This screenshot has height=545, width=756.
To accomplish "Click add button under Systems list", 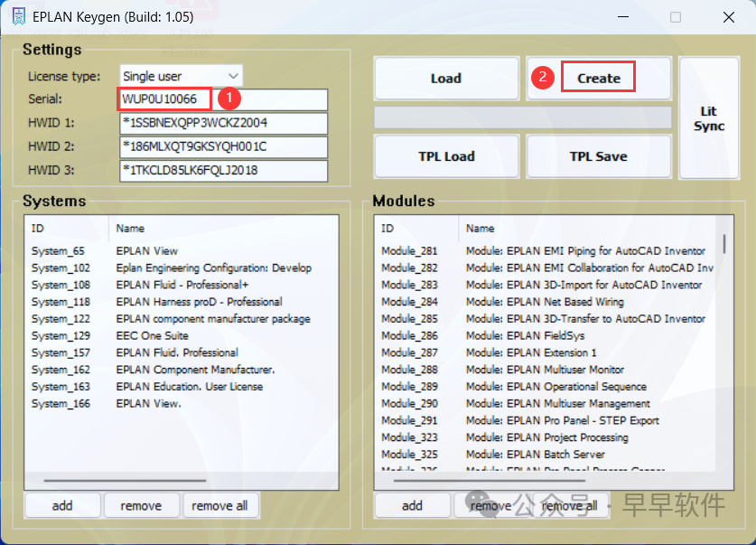I will 62,505.
